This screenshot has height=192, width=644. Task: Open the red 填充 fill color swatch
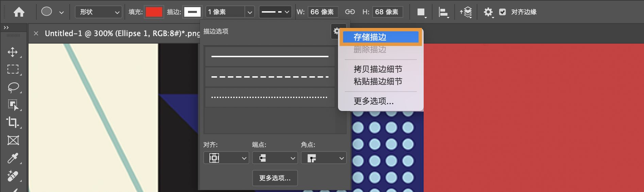[154, 12]
